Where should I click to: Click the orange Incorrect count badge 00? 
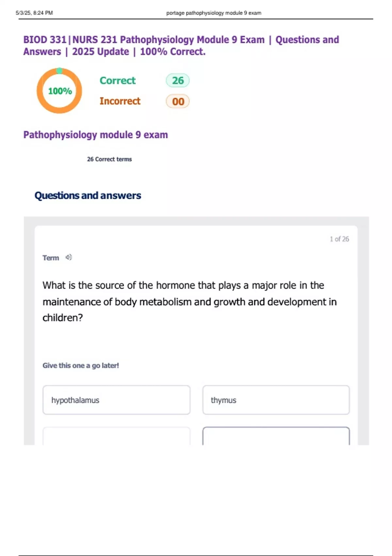pos(178,101)
